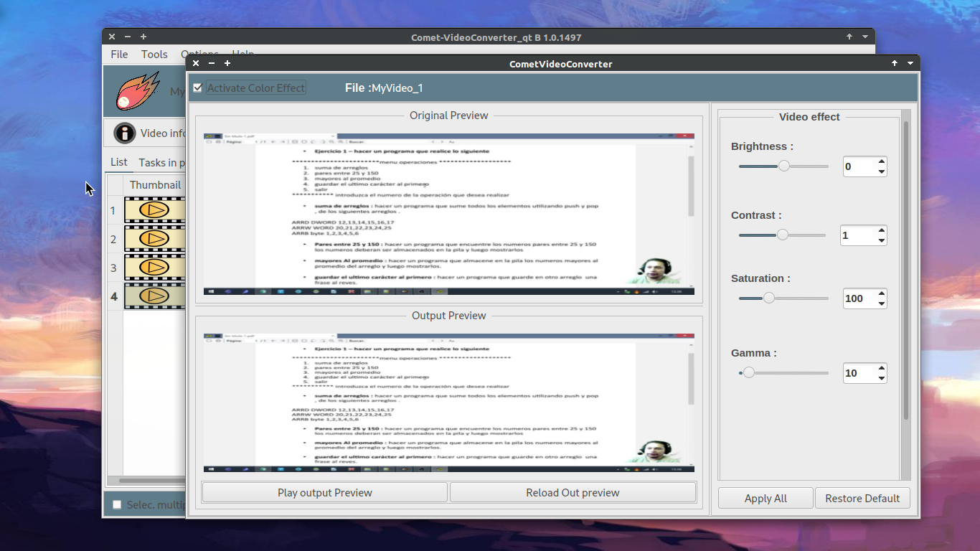980x551 pixels.
Task: Click the Play output Preview button
Action: point(325,493)
